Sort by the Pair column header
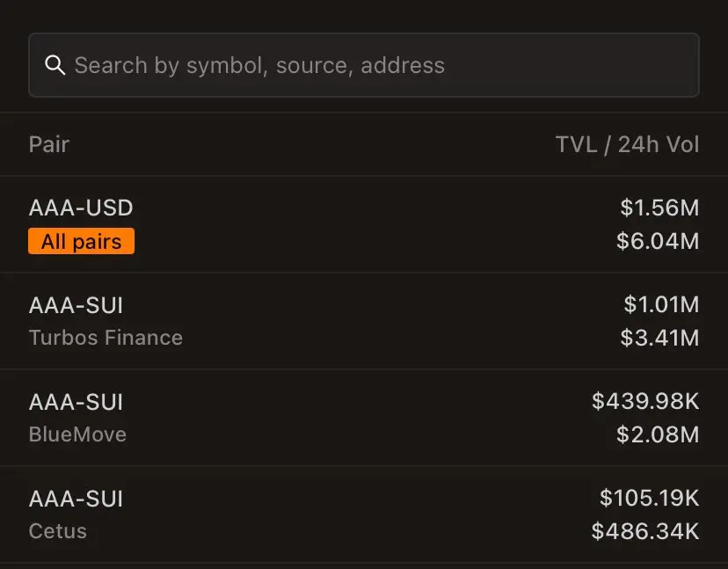 coord(49,143)
